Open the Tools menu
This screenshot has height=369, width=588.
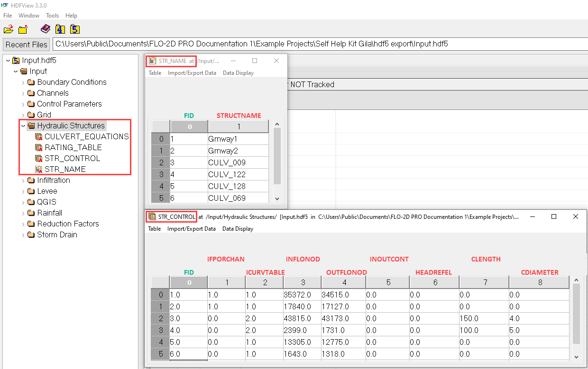tap(52, 16)
